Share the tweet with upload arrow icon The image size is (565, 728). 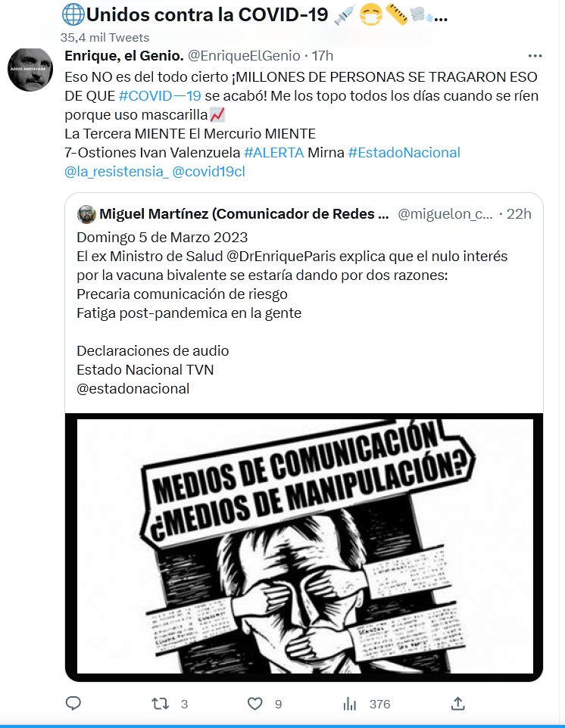pyautogui.click(x=458, y=703)
